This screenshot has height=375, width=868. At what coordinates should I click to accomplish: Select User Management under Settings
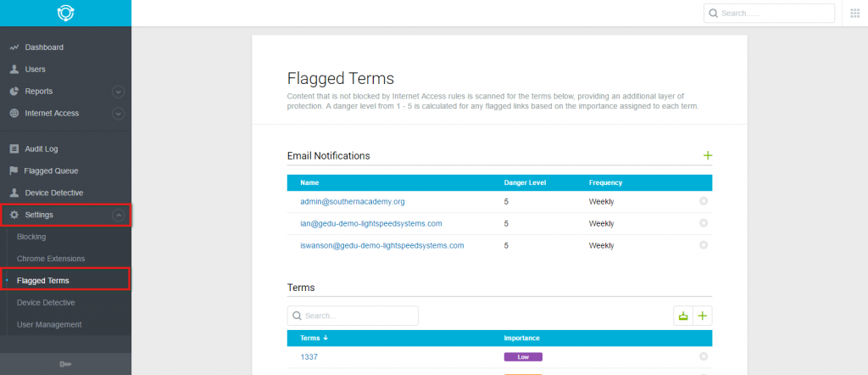[x=49, y=325]
